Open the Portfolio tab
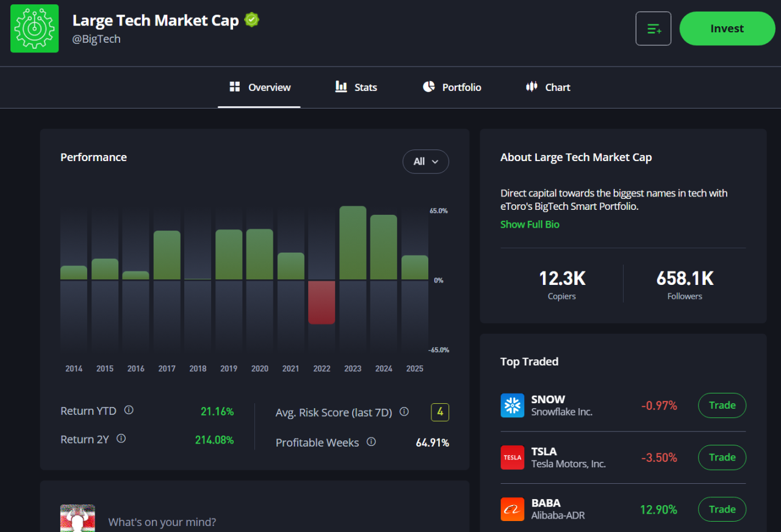The height and width of the screenshot is (532, 781). (x=452, y=87)
